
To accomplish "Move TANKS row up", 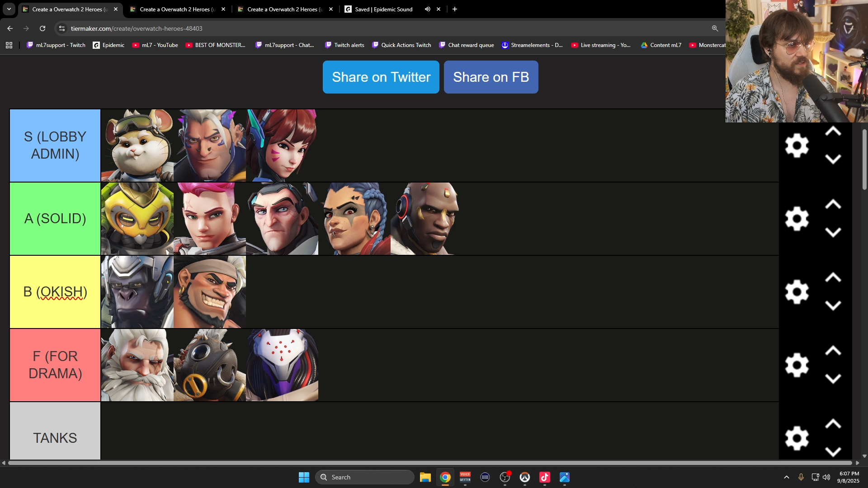I will pos(833,424).
